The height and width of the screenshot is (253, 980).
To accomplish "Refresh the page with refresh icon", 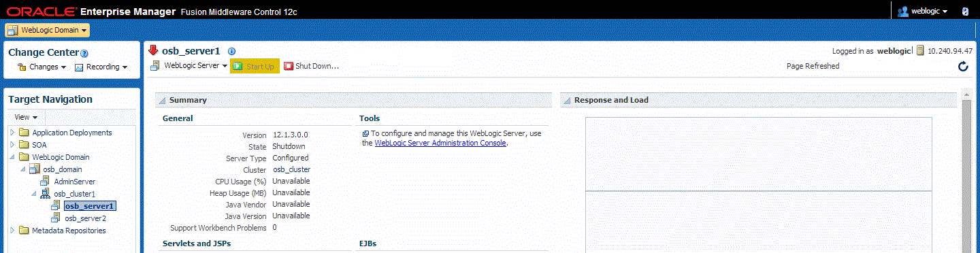I will [x=963, y=67].
